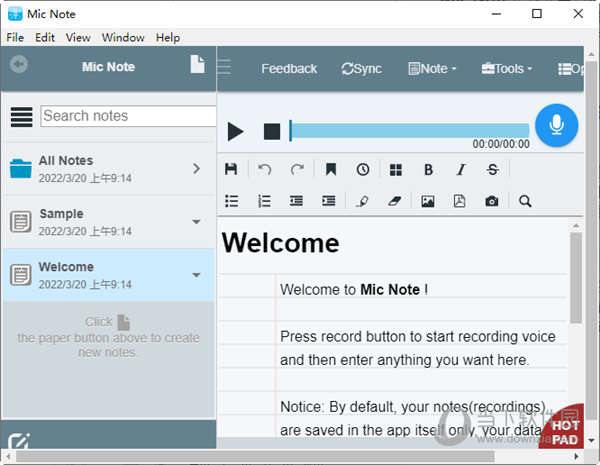The height and width of the screenshot is (465, 600).
Task: Select the eraser tool
Action: click(x=395, y=201)
